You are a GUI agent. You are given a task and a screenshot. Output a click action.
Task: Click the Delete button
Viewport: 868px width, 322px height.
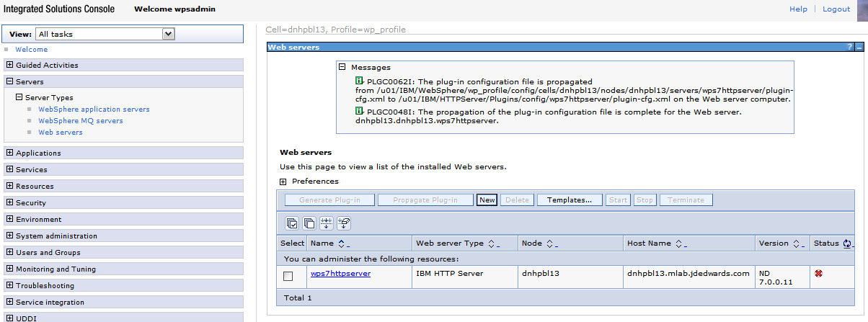click(x=517, y=200)
